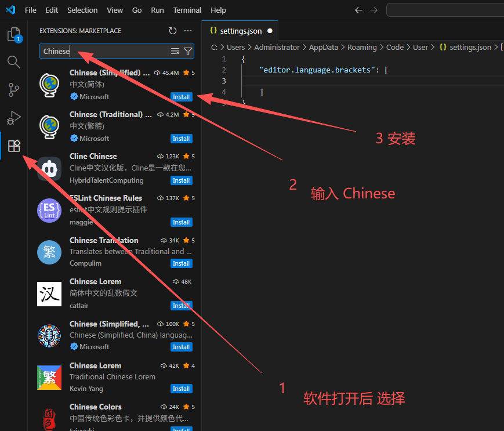
Task: Open the Help menu
Action: pyautogui.click(x=218, y=10)
